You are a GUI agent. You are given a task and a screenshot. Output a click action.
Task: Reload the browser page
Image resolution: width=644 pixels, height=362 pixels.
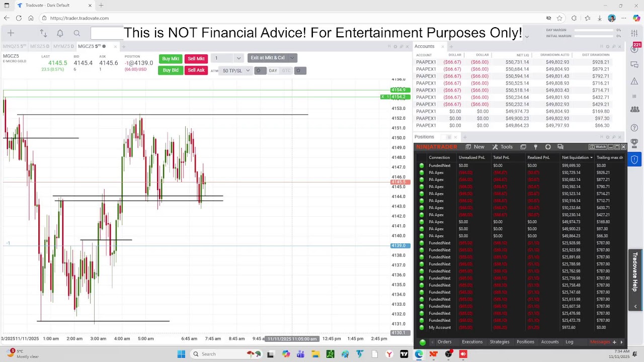pos(19,18)
